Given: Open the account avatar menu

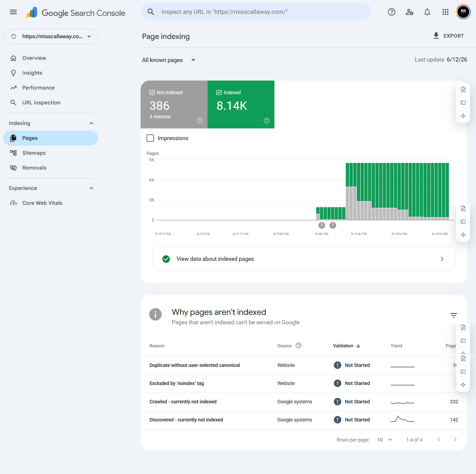Looking at the screenshot, I should point(463,12).
